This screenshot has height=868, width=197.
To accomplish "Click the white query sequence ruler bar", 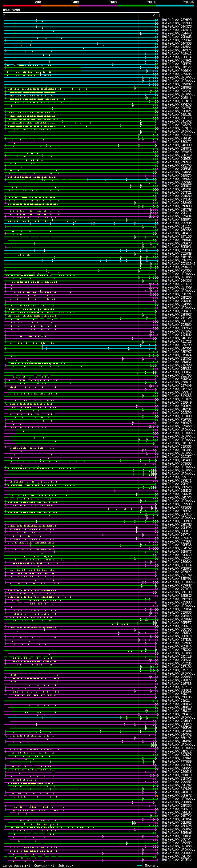I will coord(81,13).
